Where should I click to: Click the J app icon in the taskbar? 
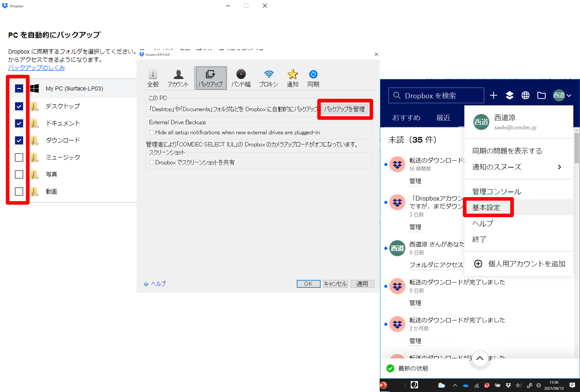tap(414, 385)
